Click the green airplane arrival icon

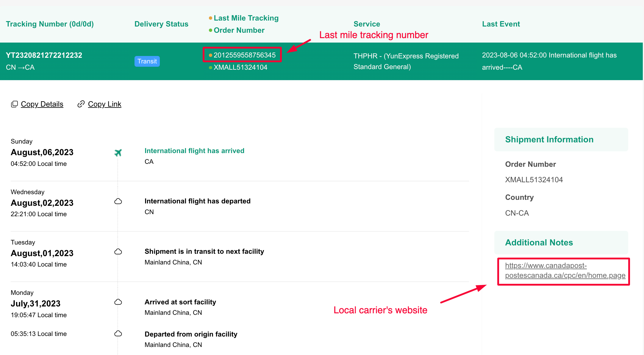point(118,153)
